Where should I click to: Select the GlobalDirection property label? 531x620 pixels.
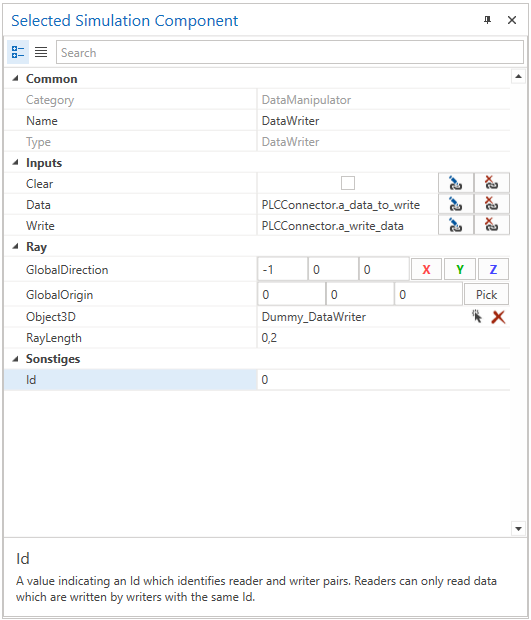click(x=67, y=270)
